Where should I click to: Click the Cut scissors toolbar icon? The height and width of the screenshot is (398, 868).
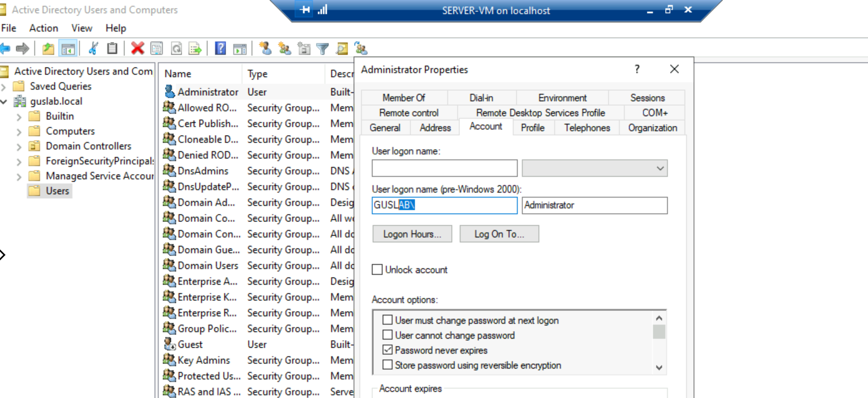pos(93,49)
